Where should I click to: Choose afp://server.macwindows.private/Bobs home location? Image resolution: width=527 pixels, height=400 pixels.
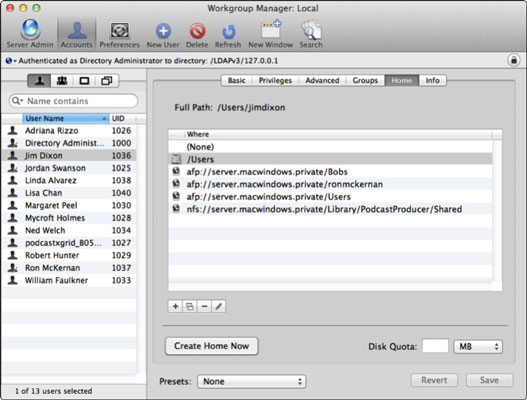pos(330,172)
